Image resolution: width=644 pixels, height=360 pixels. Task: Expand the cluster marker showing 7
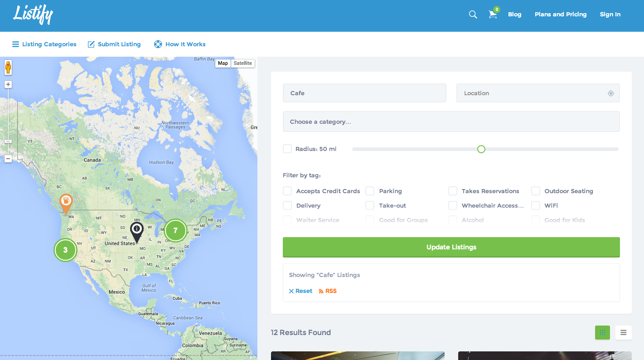tap(175, 230)
